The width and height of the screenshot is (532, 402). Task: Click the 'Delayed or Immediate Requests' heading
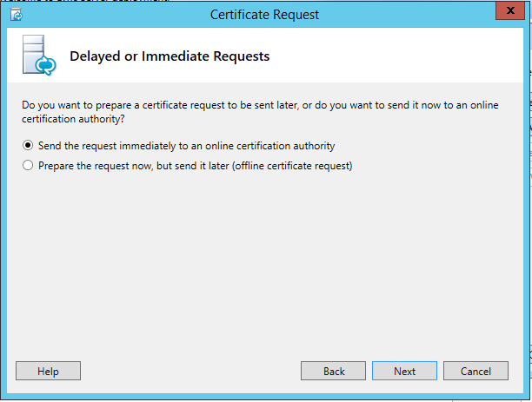pos(170,56)
